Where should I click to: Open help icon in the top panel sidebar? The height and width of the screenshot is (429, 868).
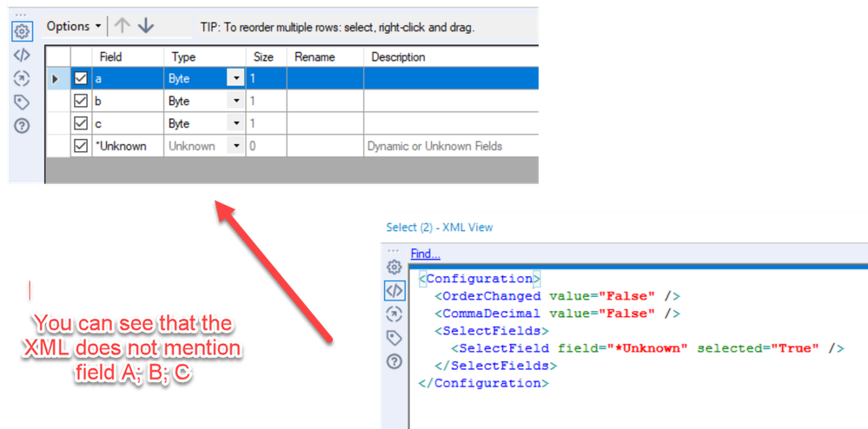click(22, 126)
